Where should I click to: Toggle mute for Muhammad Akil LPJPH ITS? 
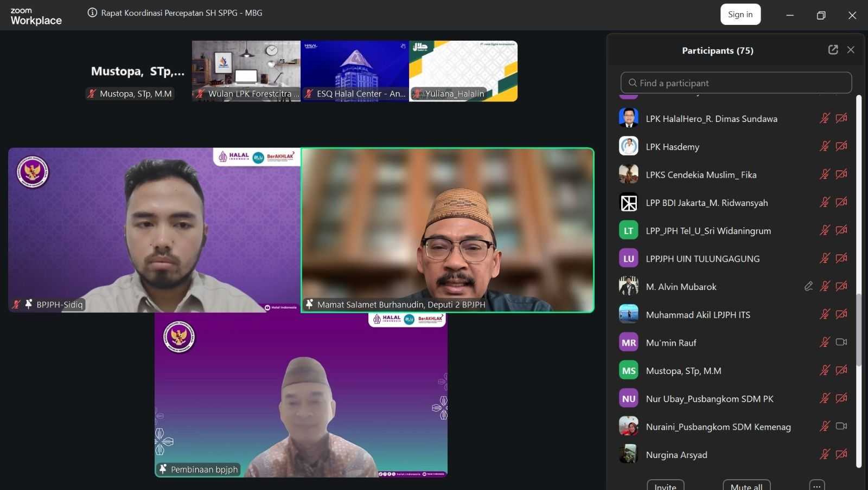pyautogui.click(x=825, y=314)
